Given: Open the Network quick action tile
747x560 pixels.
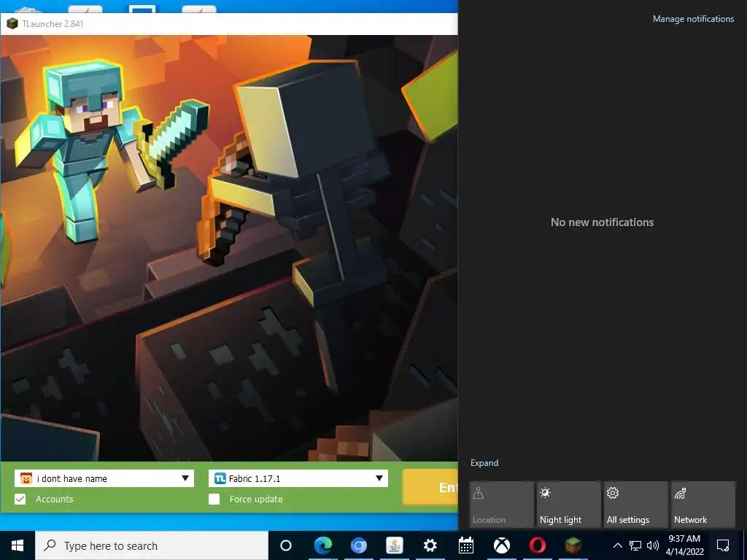Looking at the screenshot, I should click(x=703, y=505).
